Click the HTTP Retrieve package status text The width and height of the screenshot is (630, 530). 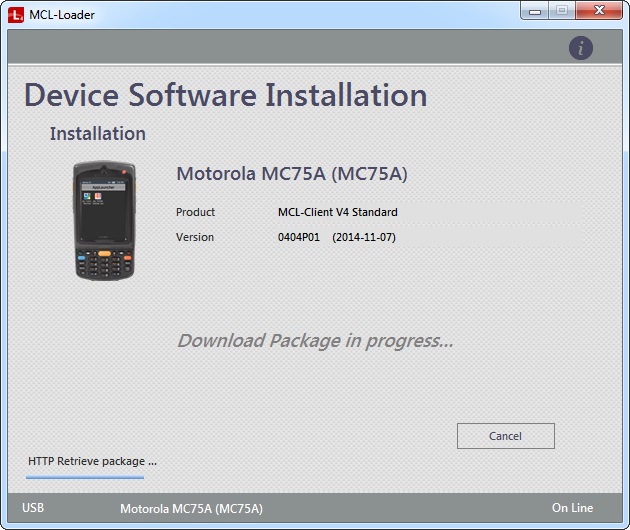point(92,461)
